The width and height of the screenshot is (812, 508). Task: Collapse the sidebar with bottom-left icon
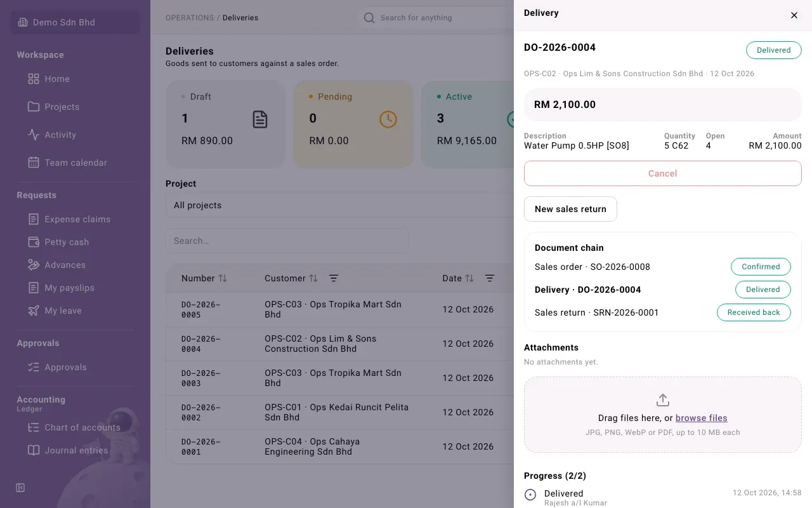(x=20, y=488)
